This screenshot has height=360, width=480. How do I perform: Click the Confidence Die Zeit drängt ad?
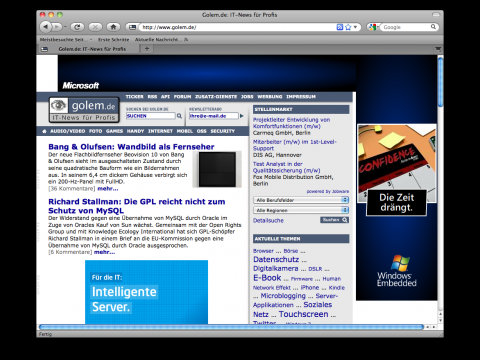pyautogui.click(x=396, y=170)
